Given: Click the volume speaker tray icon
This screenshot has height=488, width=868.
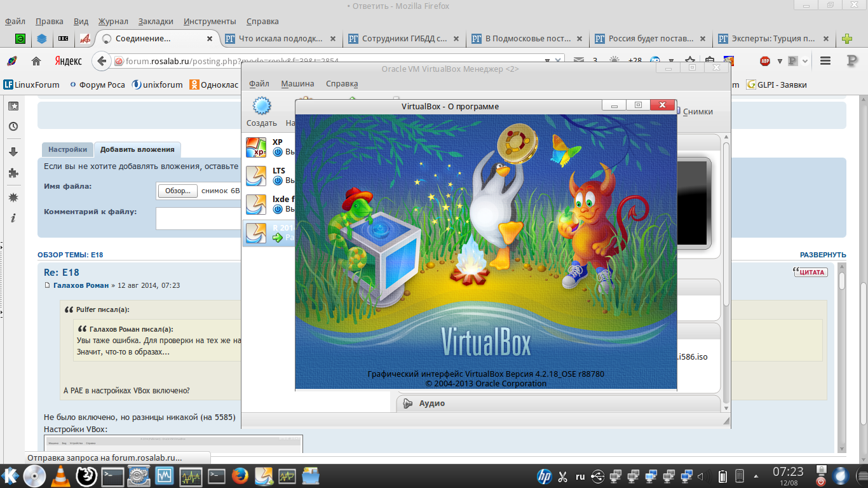Looking at the screenshot, I should click(700, 475).
